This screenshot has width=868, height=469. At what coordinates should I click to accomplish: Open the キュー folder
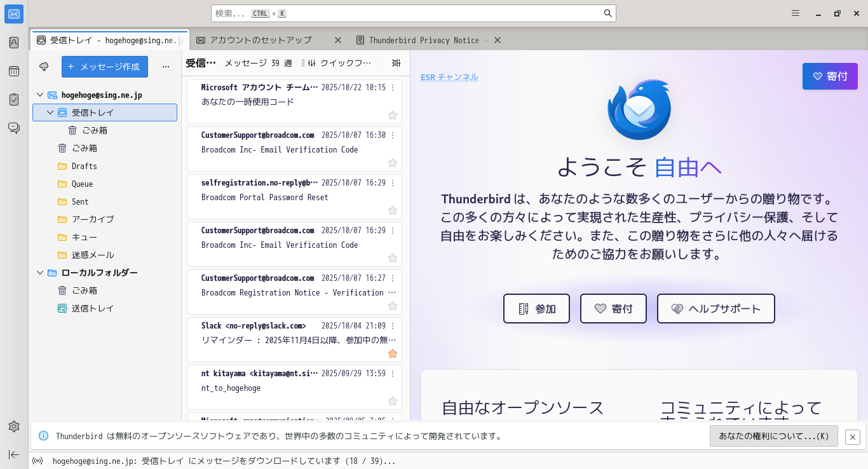(105, 237)
